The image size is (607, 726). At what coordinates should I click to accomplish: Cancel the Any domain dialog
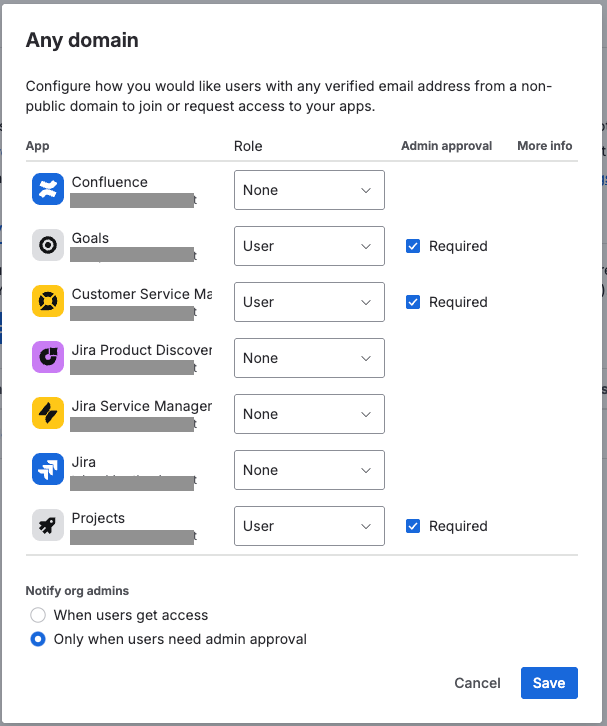pyautogui.click(x=477, y=683)
